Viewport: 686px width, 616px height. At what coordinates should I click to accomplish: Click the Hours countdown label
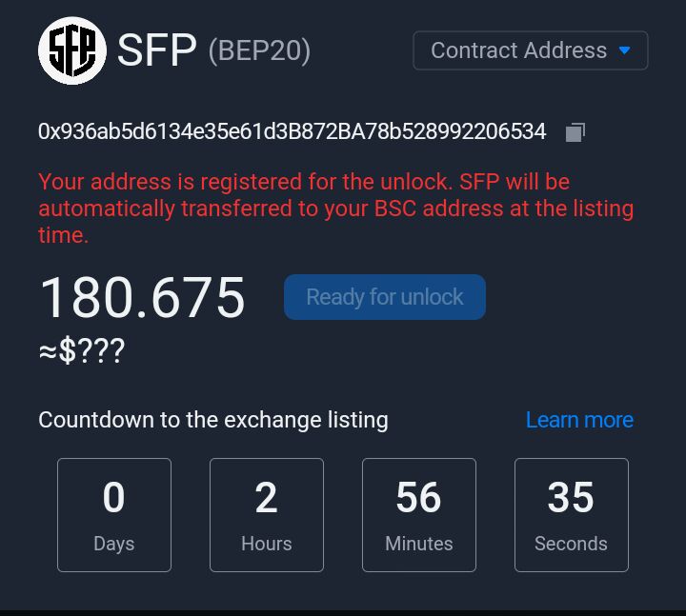(x=266, y=544)
